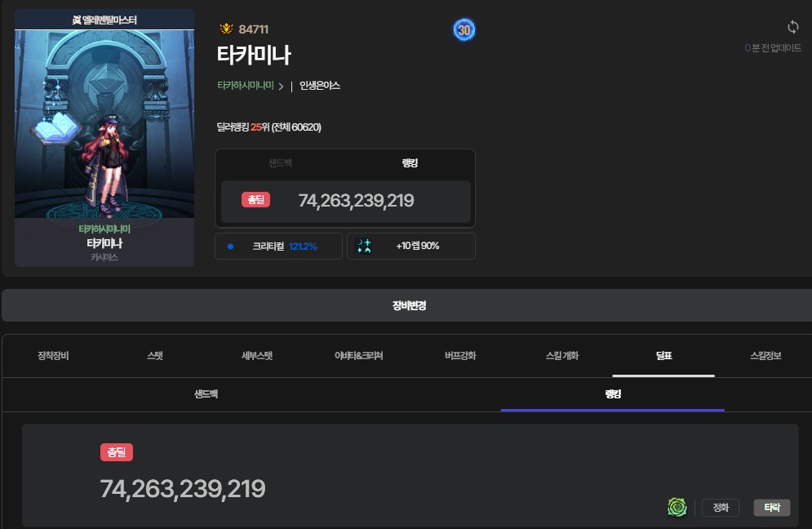Click the blue level 30 badge
812x529 pixels.
pos(464,29)
